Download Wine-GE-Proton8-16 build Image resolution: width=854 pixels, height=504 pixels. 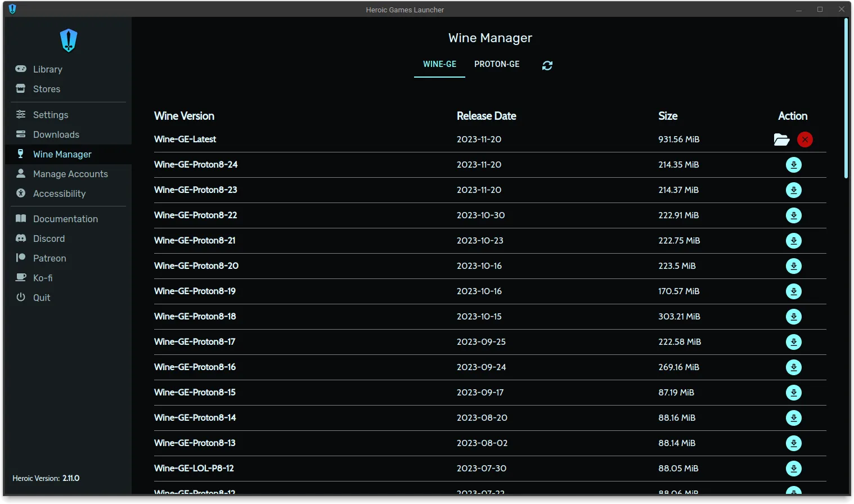(x=793, y=367)
